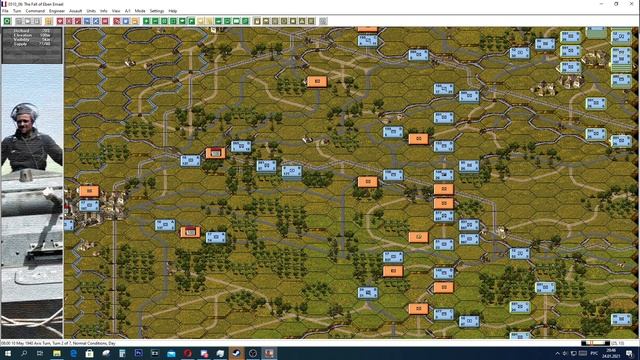Open the Turn menu
The width and height of the screenshot is (640, 360).
(17, 11)
